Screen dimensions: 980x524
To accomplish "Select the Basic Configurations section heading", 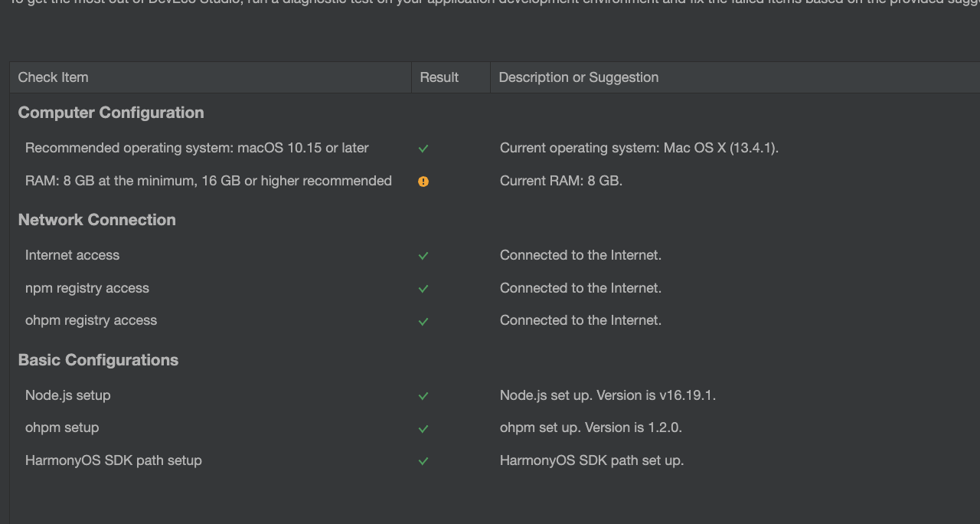I will [98, 360].
